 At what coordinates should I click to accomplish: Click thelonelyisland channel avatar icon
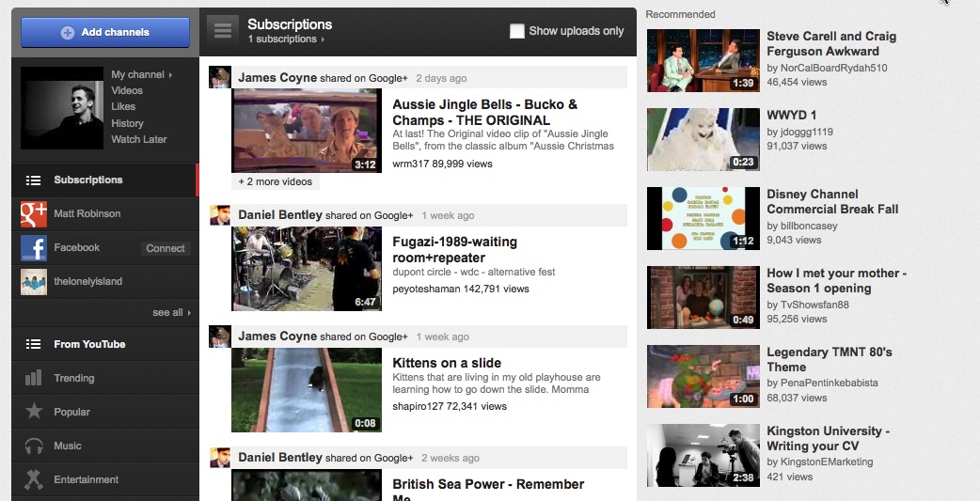34,281
